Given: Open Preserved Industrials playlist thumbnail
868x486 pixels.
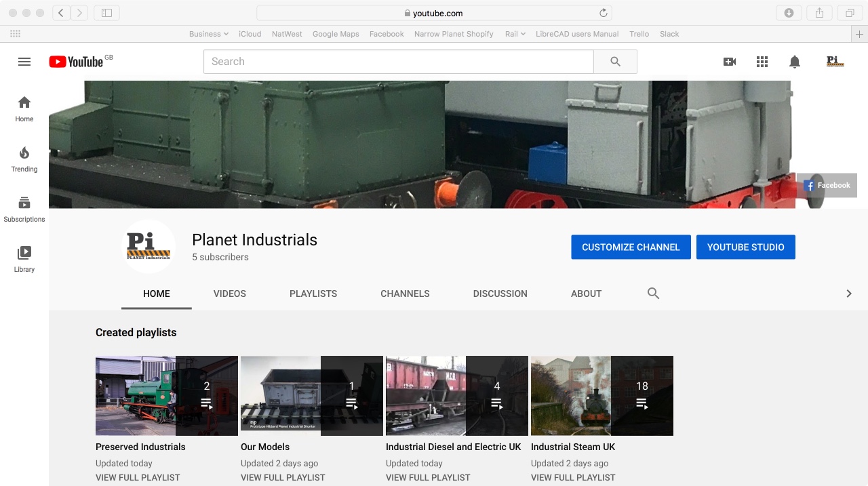Looking at the screenshot, I should click(167, 396).
